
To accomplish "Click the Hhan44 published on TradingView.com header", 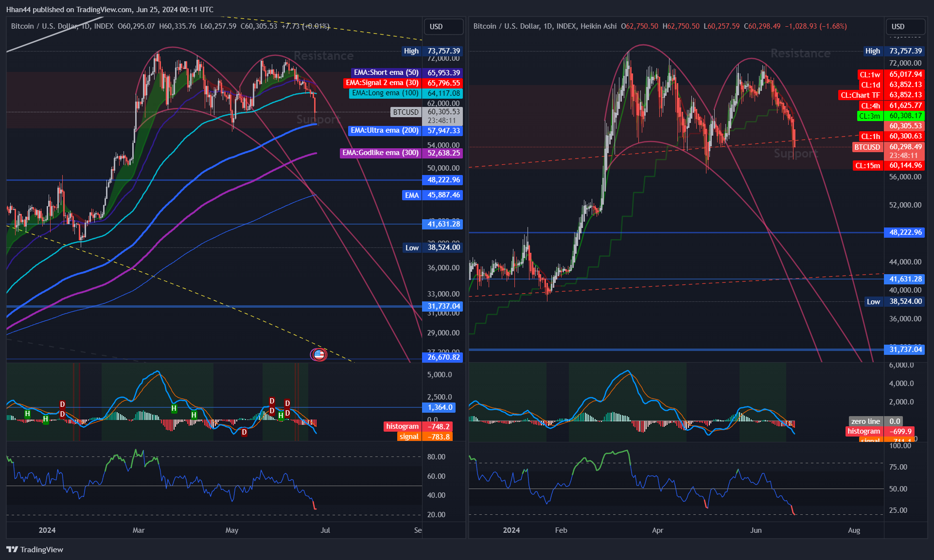I will coord(110,10).
